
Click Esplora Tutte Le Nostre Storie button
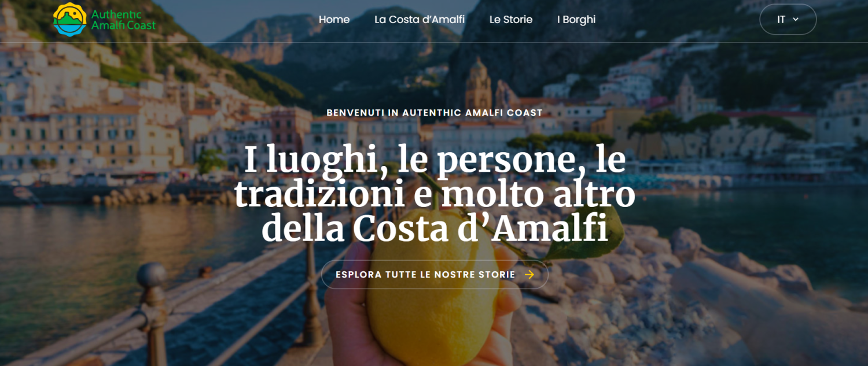(x=435, y=275)
